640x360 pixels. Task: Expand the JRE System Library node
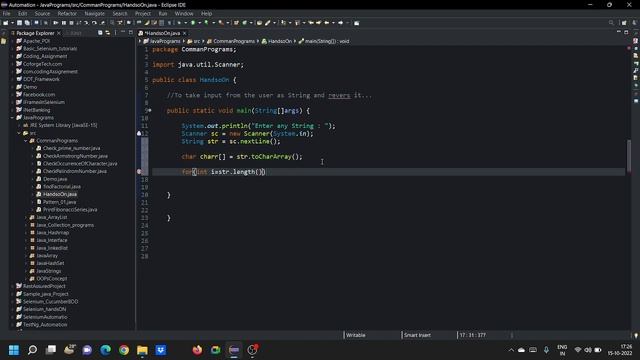pyautogui.click(x=19, y=125)
